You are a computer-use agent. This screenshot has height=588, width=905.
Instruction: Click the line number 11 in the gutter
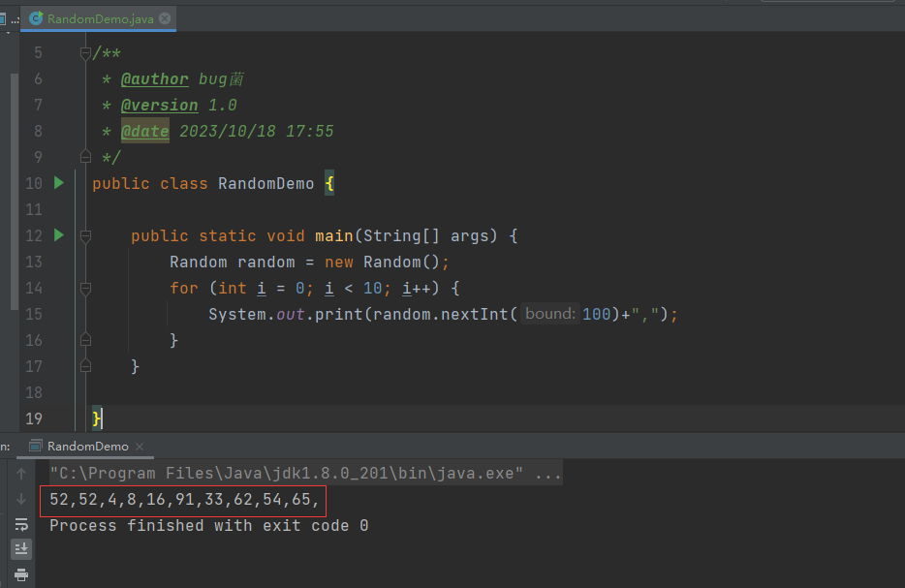point(34,209)
